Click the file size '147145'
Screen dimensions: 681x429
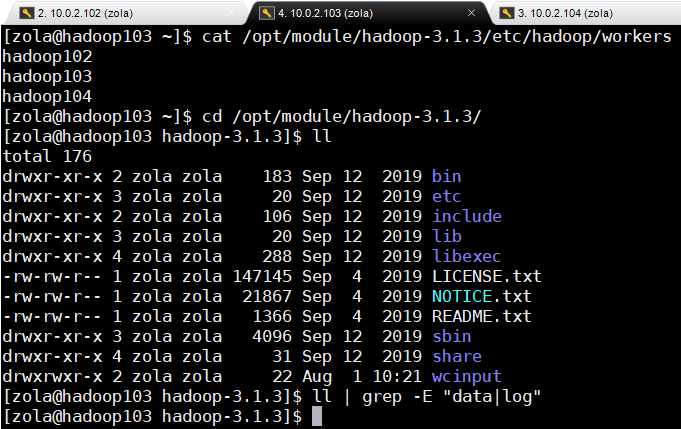[262, 276]
